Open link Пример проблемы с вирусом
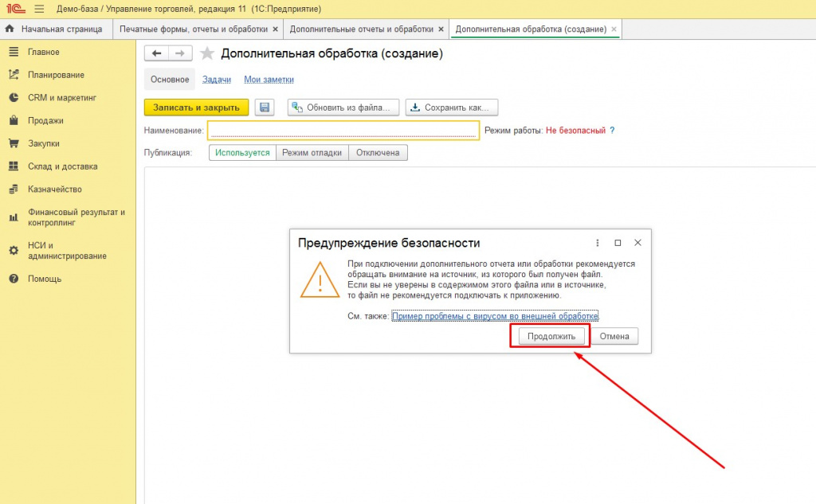The height and width of the screenshot is (504, 816). [x=495, y=316]
